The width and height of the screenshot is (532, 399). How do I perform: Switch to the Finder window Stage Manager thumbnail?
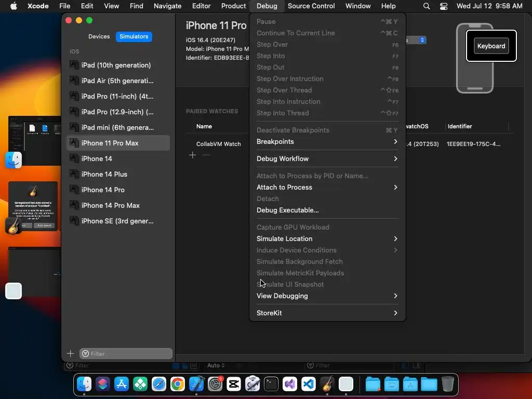coord(35,141)
